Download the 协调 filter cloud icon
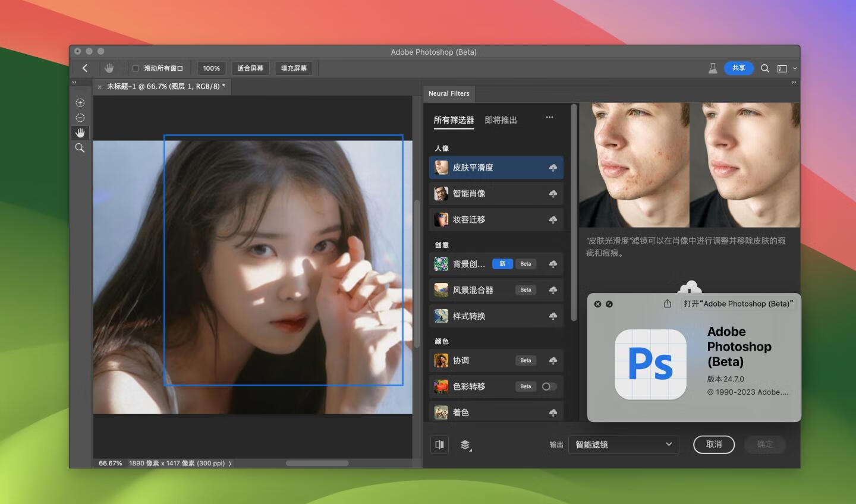The image size is (856, 504). pyautogui.click(x=553, y=361)
